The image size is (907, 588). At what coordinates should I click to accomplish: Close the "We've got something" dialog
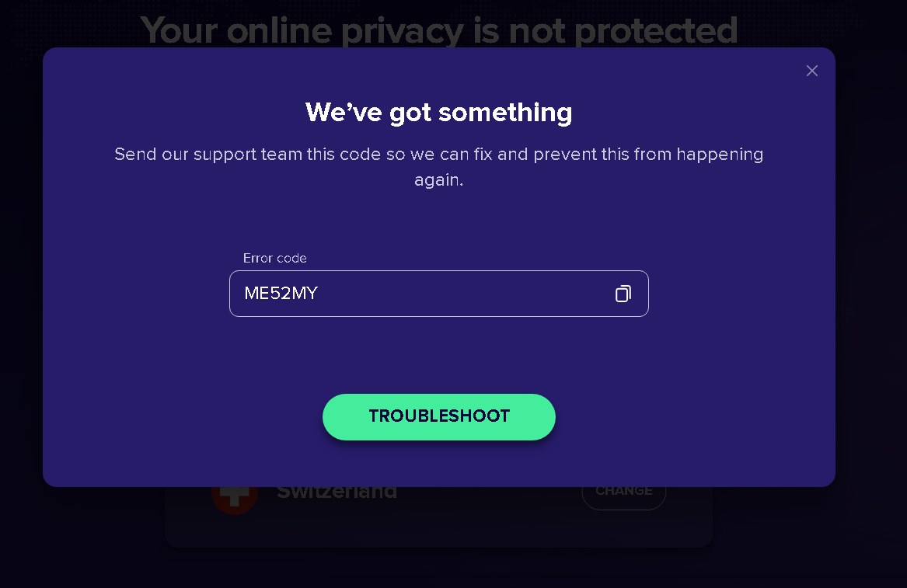click(x=812, y=71)
